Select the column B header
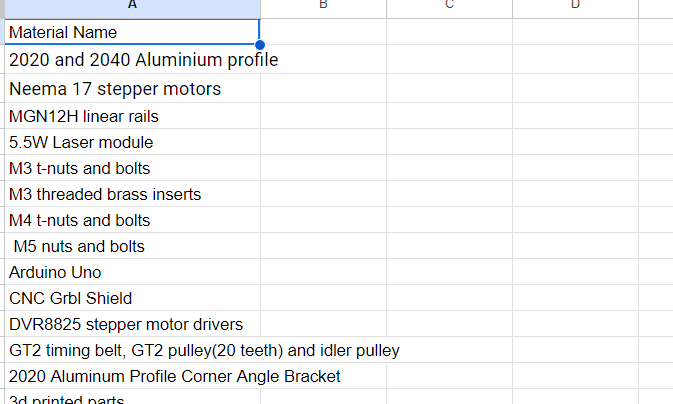Image resolution: width=673 pixels, height=404 pixels. [x=323, y=6]
